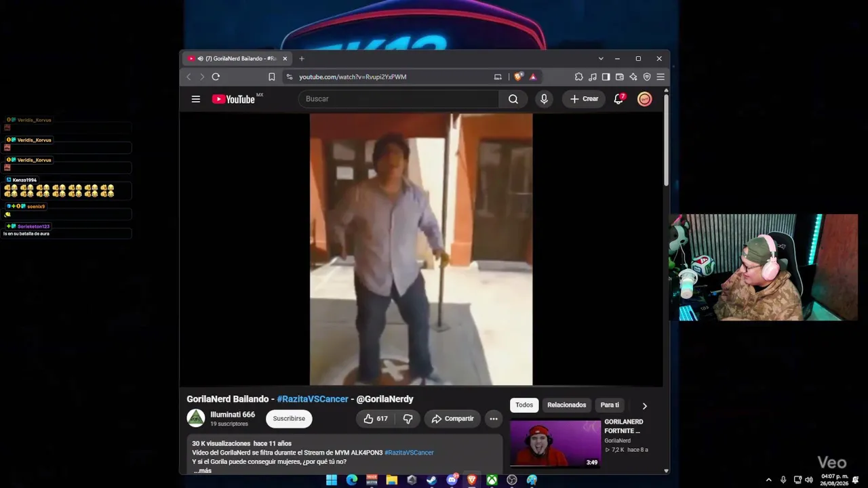Open Discord from the taskbar
Image resolution: width=868 pixels, height=488 pixels.
pos(452,480)
